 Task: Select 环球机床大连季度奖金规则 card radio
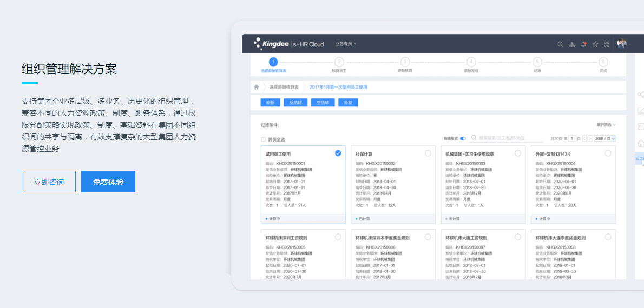[x=608, y=237]
